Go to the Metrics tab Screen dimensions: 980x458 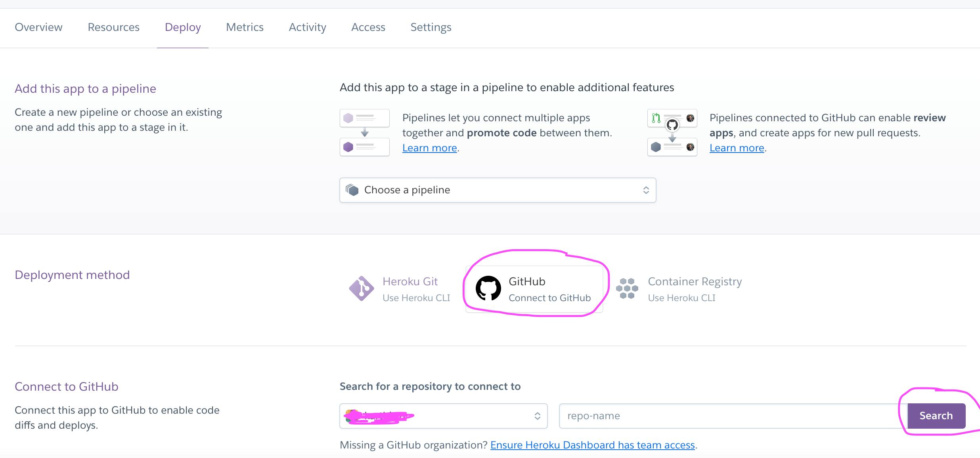click(245, 27)
